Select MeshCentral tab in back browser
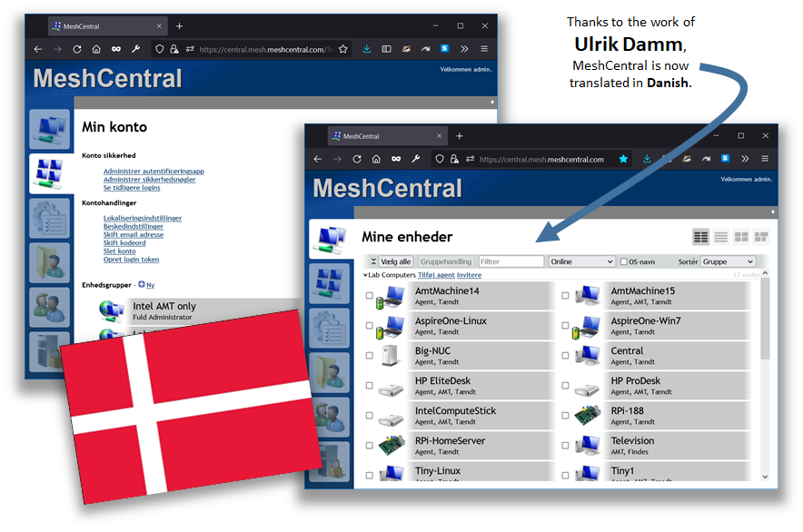The height and width of the screenshot is (532, 803). (107, 26)
